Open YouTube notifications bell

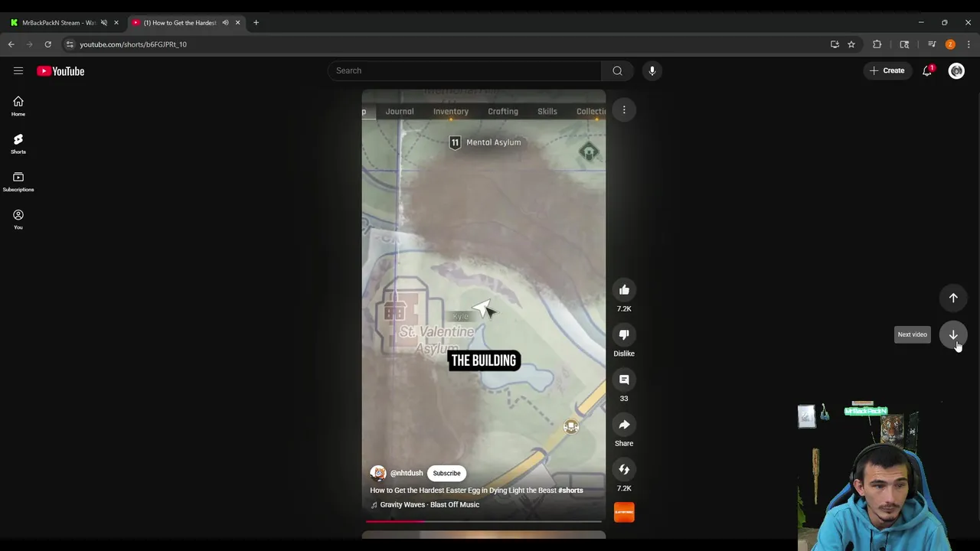click(927, 70)
